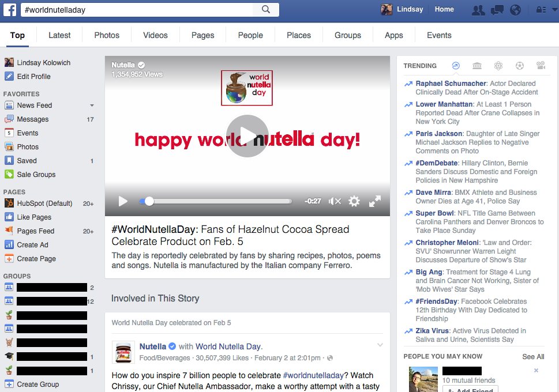The height and width of the screenshot is (392, 559).
Task: Play video using control bar play button
Action: coord(123,201)
